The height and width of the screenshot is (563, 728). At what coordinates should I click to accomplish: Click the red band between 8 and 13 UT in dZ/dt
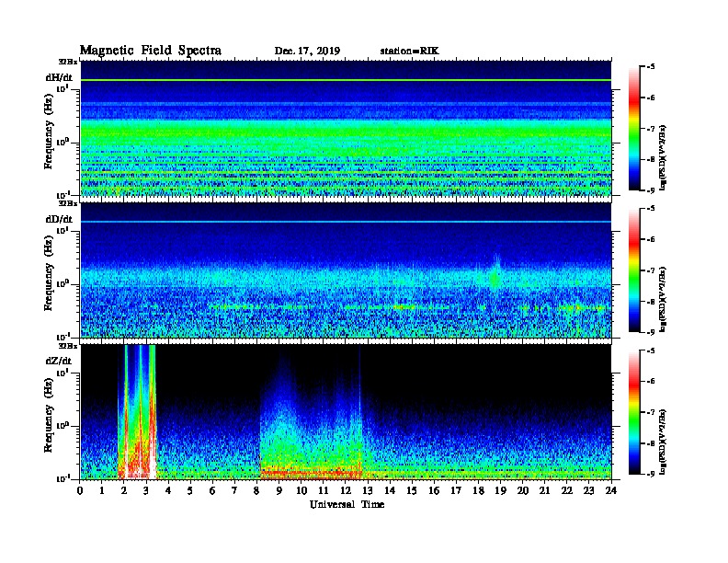click(x=311, y=473)
